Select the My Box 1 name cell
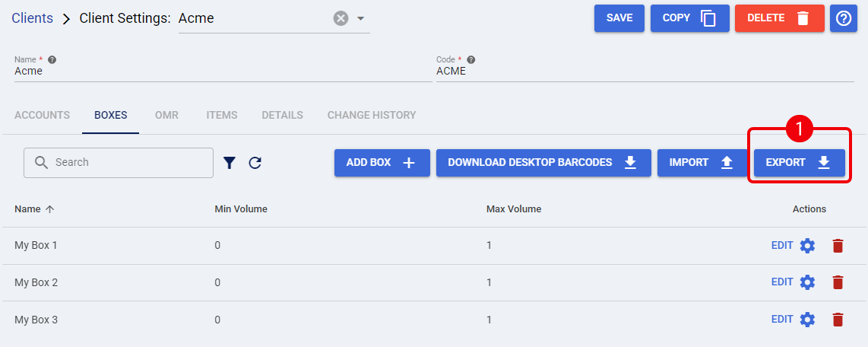 (36, 245)
